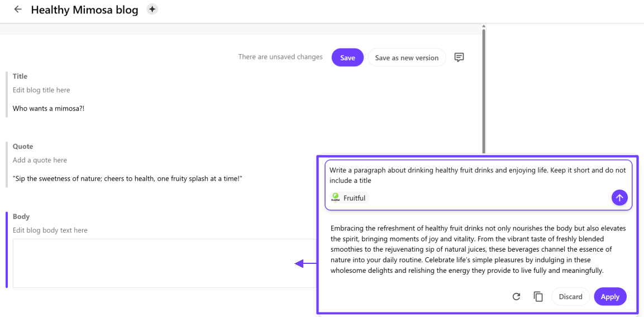Image resolution: width=644 pixels, height=317 pixels.
Task: Click the generated paragraph starting 'Embracing the refreshment'
Action: 478,249
